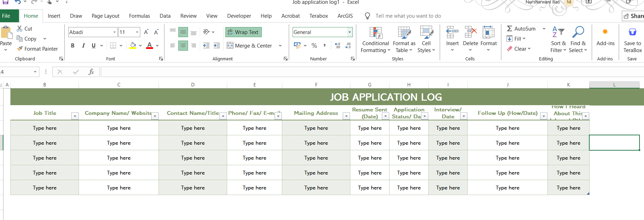Toggle Bold formatting

click(x=73, y=45)
